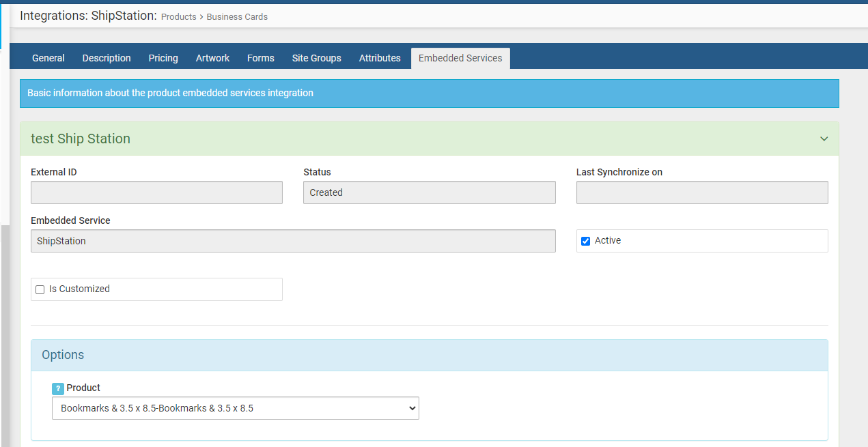This screenshot has width=868, height=447.
Task: Enable the Is Customized checkbox
Action: pos(40,289)
